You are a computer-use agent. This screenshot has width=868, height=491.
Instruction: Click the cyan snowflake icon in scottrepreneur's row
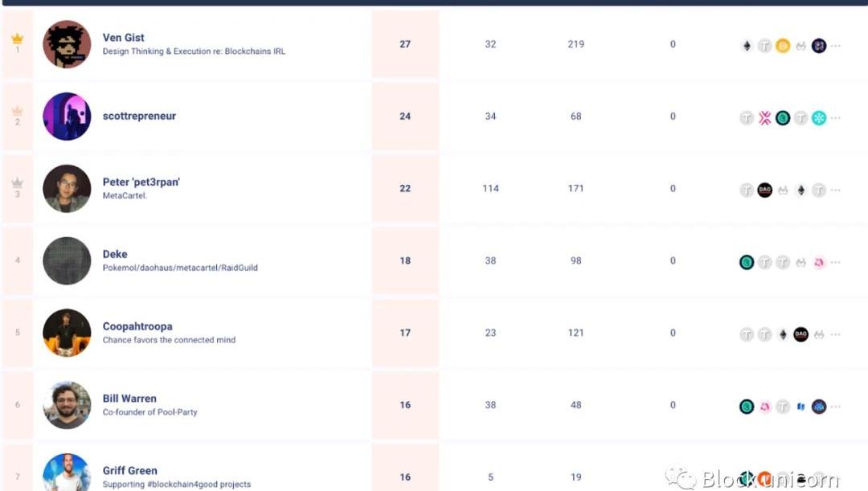[x=819, y=118]
